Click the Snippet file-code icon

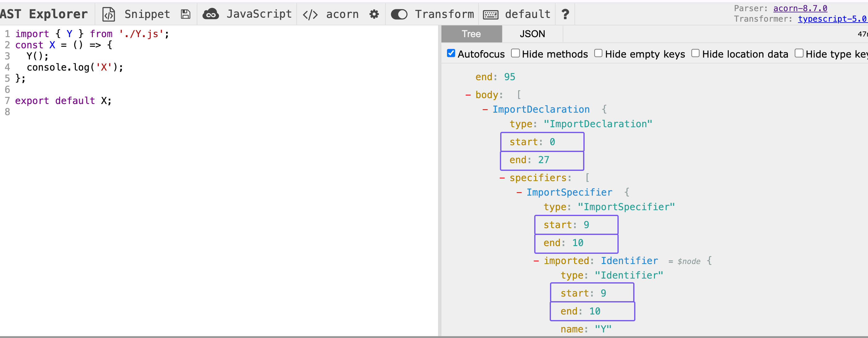click(x=109, y=14)
